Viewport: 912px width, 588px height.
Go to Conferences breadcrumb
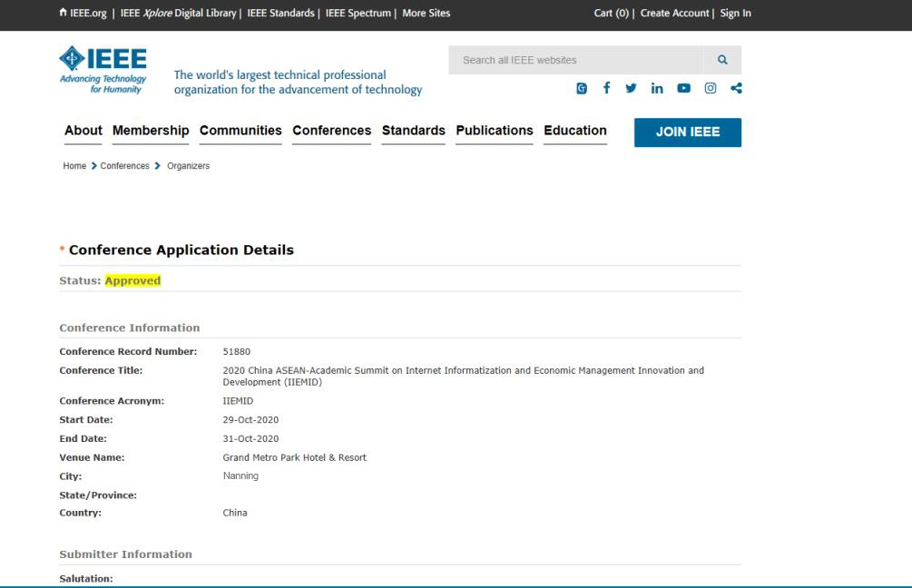(124, 166)
